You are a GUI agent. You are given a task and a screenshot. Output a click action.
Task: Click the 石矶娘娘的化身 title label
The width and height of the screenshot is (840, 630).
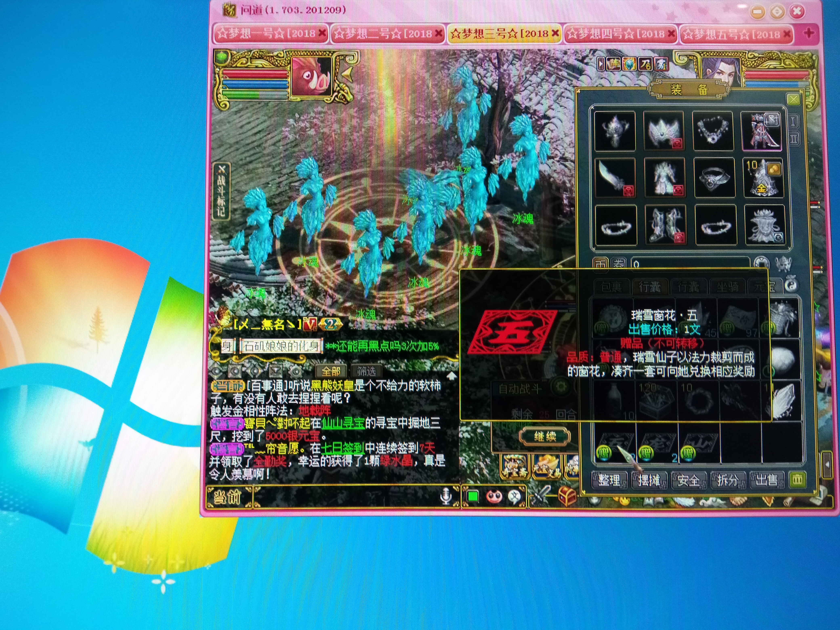[x=281, y=346]
